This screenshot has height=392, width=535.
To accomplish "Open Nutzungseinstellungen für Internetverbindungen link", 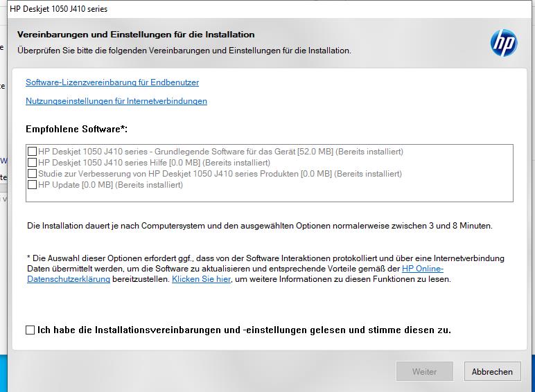I will (116, 101).
